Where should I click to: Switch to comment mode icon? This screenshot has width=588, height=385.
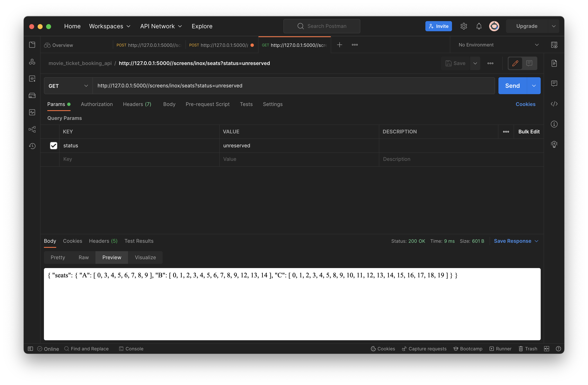coord(529,63)
